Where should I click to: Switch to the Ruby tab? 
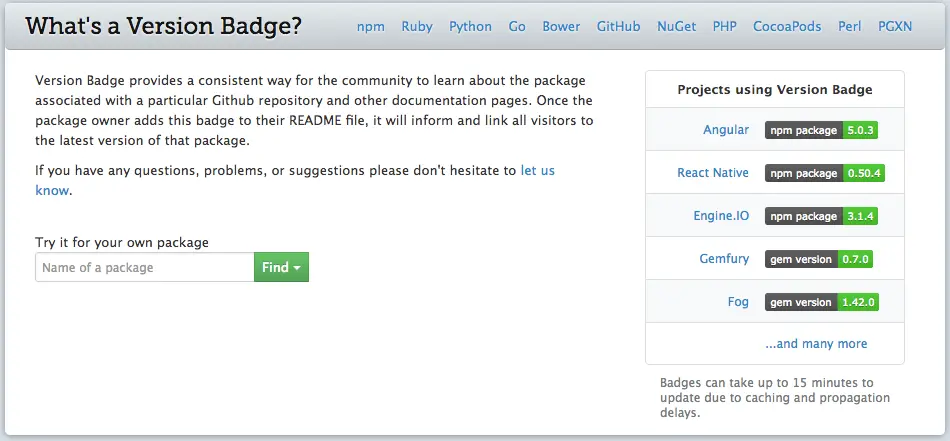417,26
